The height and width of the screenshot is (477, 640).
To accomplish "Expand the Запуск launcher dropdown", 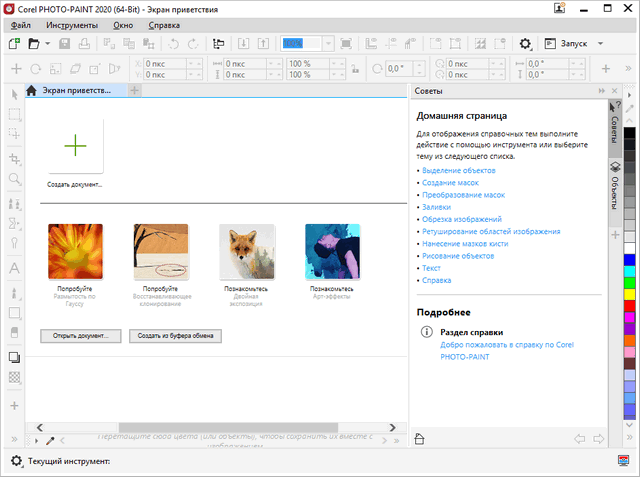I will (x=599, y=44).
